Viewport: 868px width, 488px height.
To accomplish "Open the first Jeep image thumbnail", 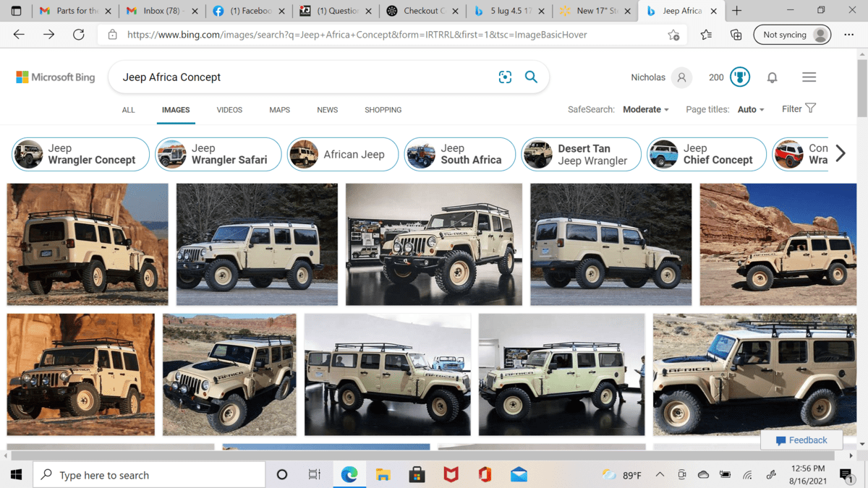I will (88, 244).
